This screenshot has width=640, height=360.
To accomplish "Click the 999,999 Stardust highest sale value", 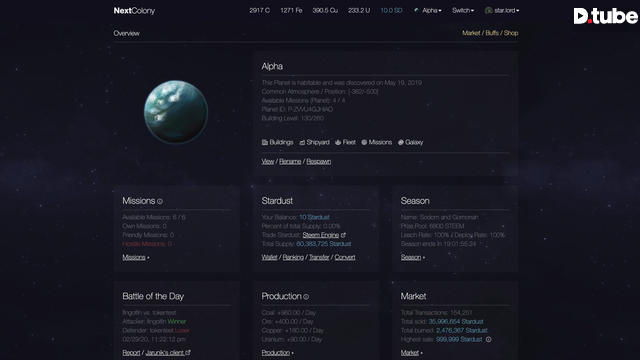I will coord(459,340).
